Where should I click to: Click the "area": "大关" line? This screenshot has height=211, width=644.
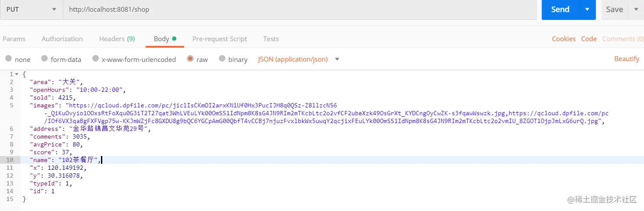point(56,82)
